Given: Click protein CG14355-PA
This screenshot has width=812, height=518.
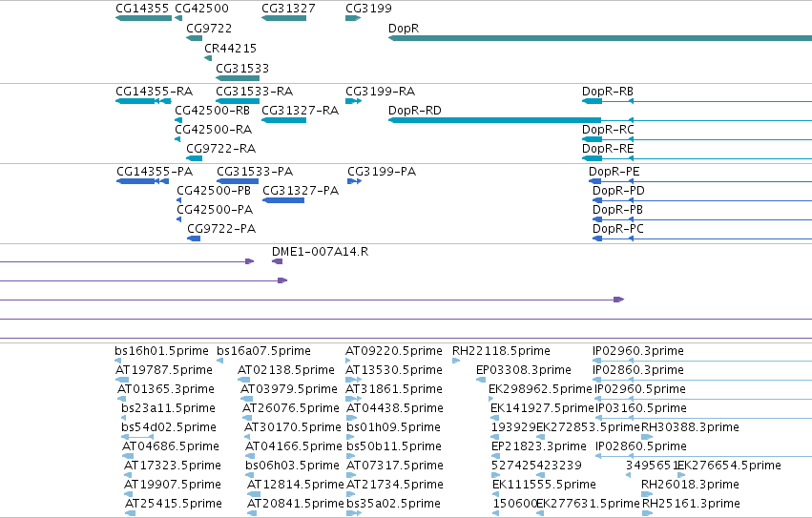Looking at the screenshot, I should pos(143,181).
